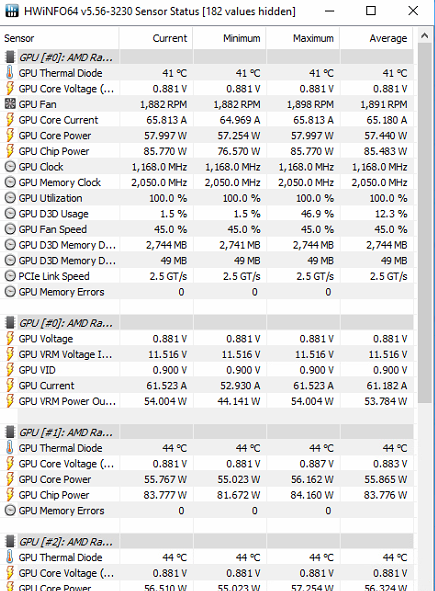
Task: Click the lightning icon beside GPU VID
Action: coord(10,370)
